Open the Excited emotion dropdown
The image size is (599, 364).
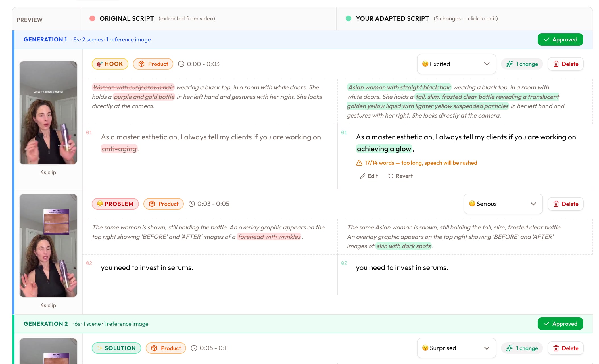(x=456, y=64)
